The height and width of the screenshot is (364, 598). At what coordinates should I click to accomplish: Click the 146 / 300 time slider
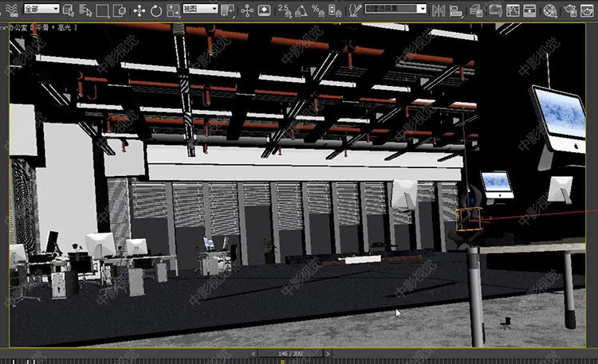coord(290,353)
